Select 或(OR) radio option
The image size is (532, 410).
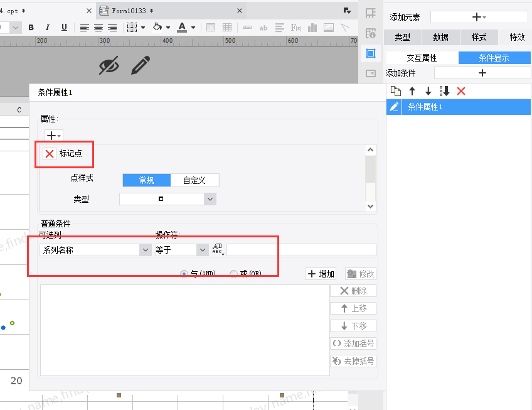(x=233, y=274)
